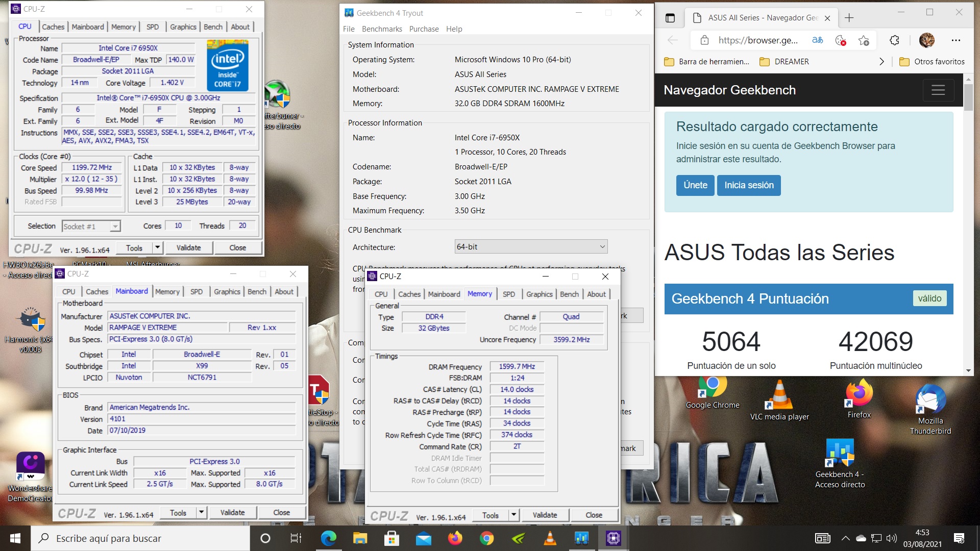980x551 pixels.
Task: Click Validate in top CPU-Z window
Action: pyautogui.click(x=188, y=248)
